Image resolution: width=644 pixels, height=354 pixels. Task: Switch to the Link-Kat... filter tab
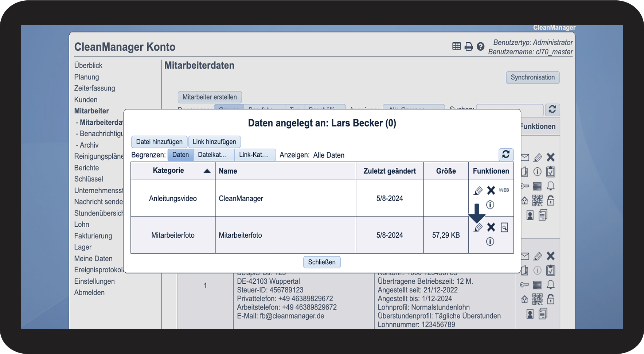coord(254,155)
